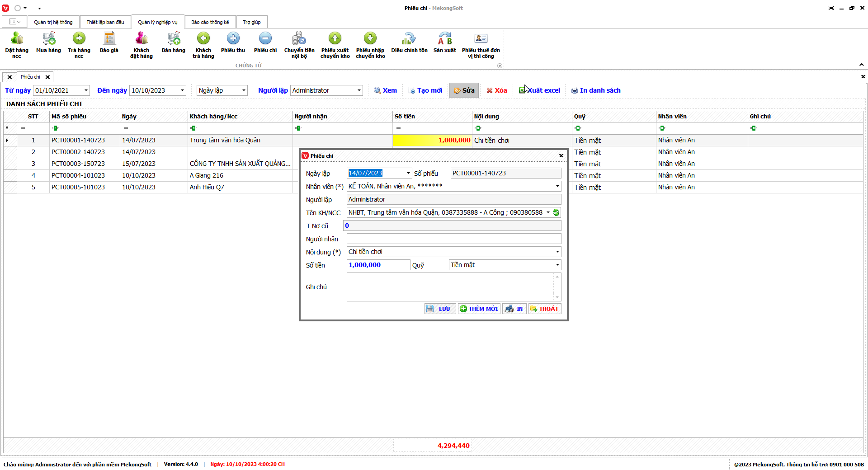This screenshot has height=470, width=868.
Task: Open the Thiết lập ban đầu tab
Action: click(x=105, y=22)
